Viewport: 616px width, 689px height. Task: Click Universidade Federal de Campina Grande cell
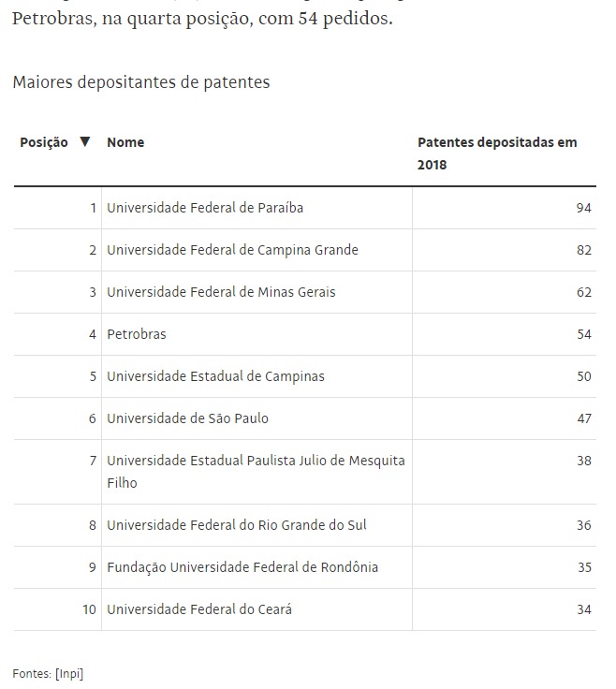[232, 250]
